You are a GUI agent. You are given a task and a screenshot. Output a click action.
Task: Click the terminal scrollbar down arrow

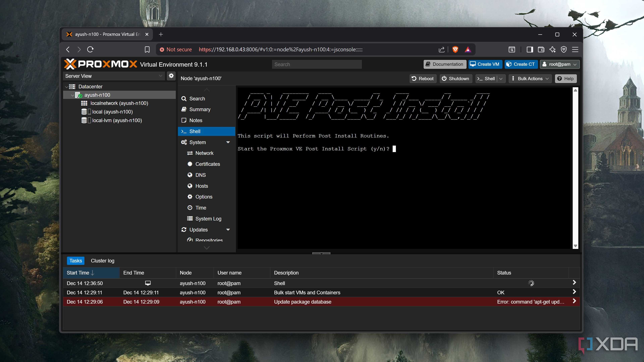point(575,246)
